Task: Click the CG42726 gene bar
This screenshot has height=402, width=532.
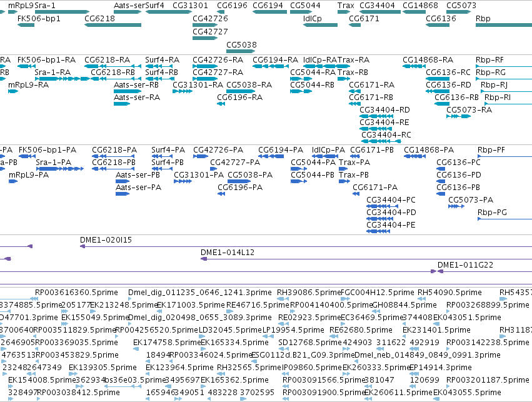Action: (x=205, y=25)
